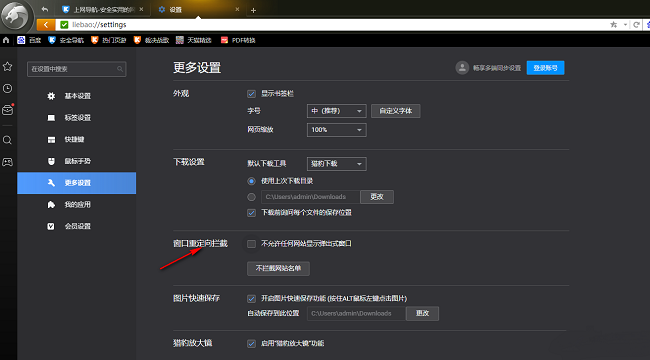Click 更改 beside download path field
The width and height of the screenshot is (650, 360).
coord(377,197)
